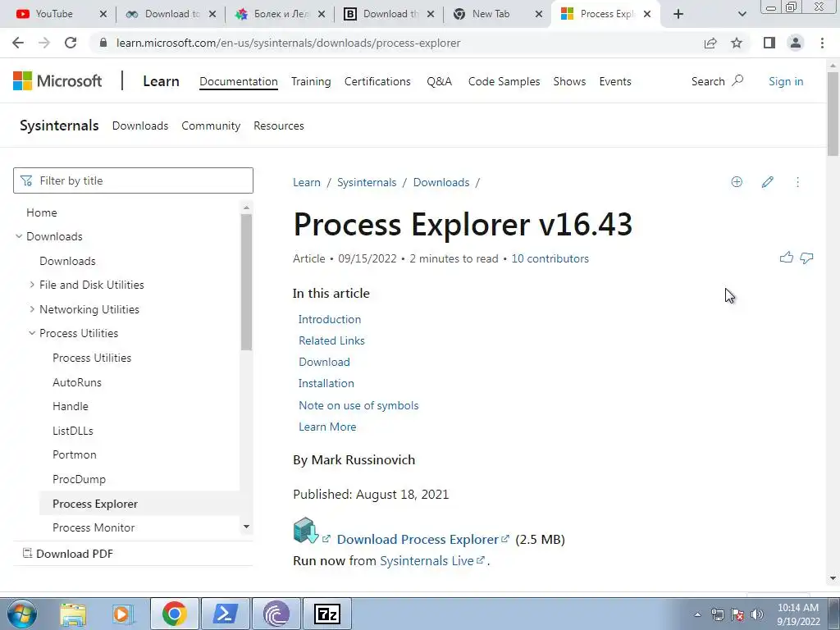Open Code Samples in navigation
Viewport: 840px width, 630px height.
(504, 81)
